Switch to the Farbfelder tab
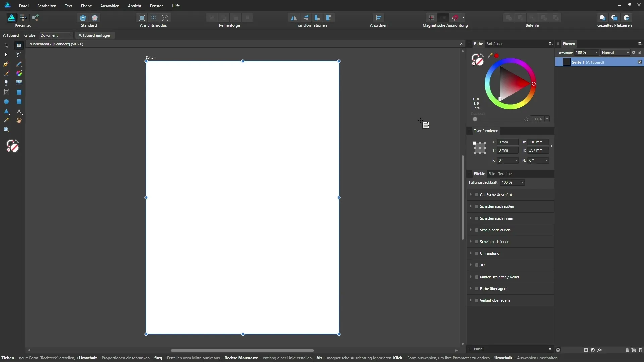Screen dimensions: 644x362 [494, 44]
